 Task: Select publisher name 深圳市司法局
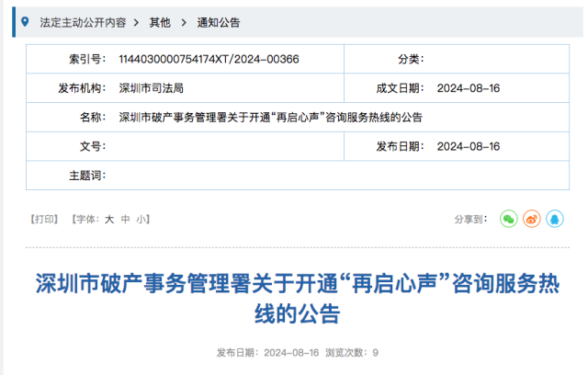[151, 88]
